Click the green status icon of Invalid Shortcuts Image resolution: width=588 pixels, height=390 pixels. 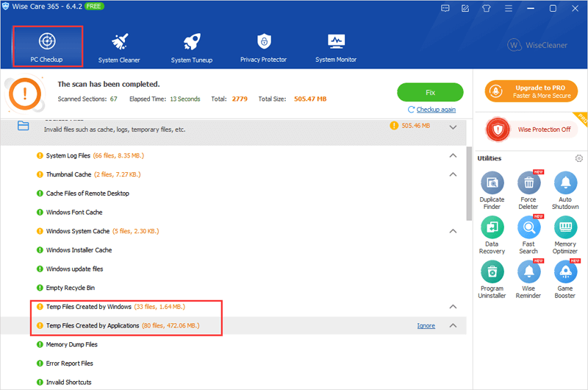point(40,382)
